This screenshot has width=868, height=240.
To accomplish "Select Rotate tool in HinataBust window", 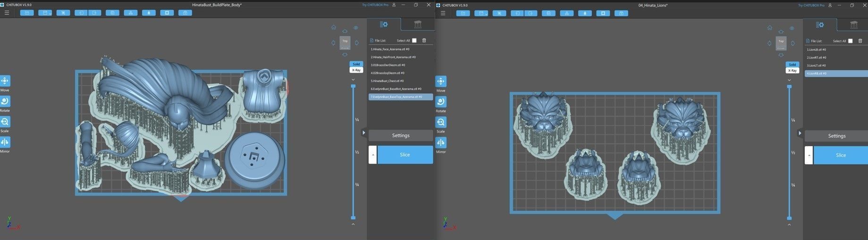I will 5,101.
